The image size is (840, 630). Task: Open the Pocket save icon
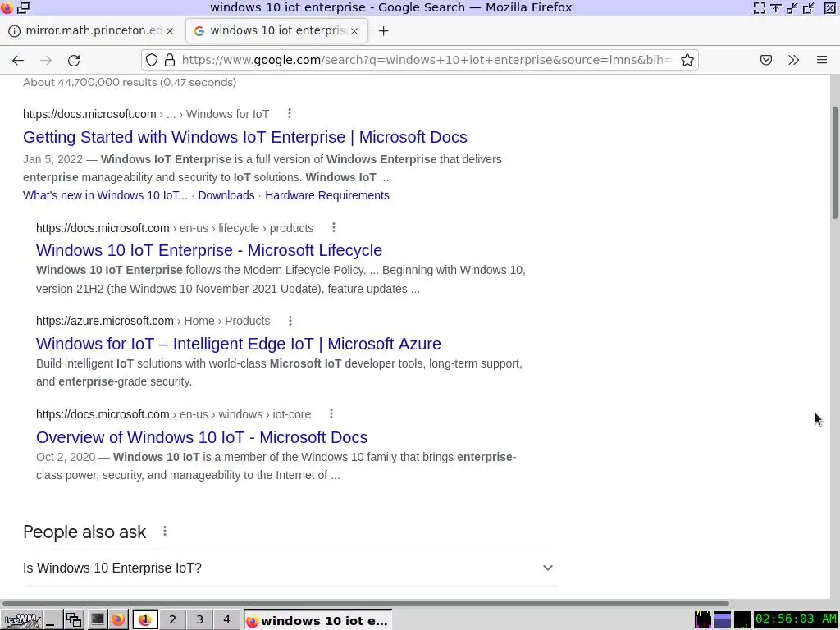(766, 60)
